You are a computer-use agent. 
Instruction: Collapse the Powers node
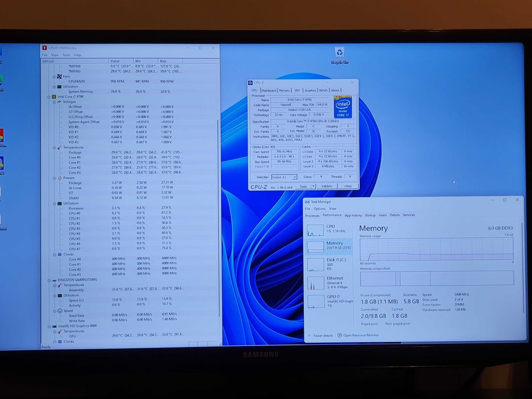tap(54, 178)
